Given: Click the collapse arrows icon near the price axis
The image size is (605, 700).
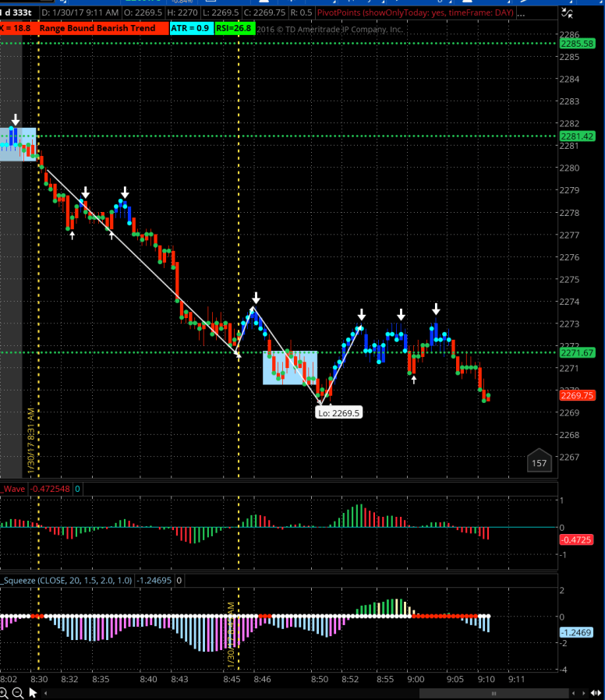Looking at the screenshot, I should pos(567,13).
